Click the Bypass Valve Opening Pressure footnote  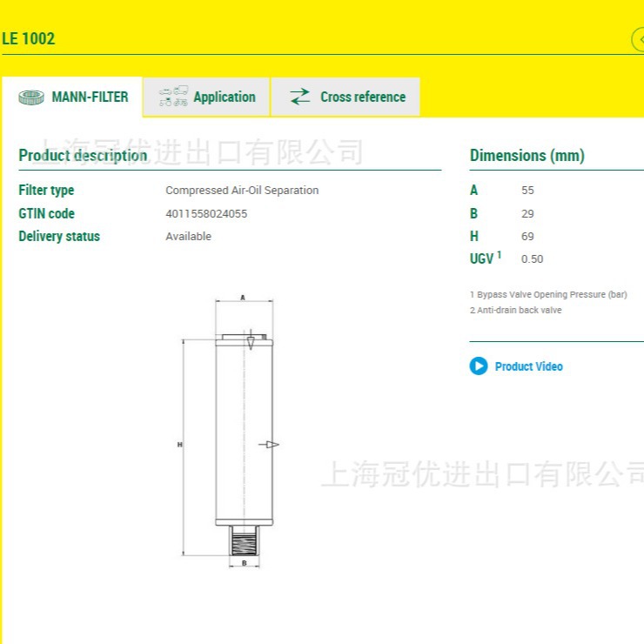coord(548,294)
